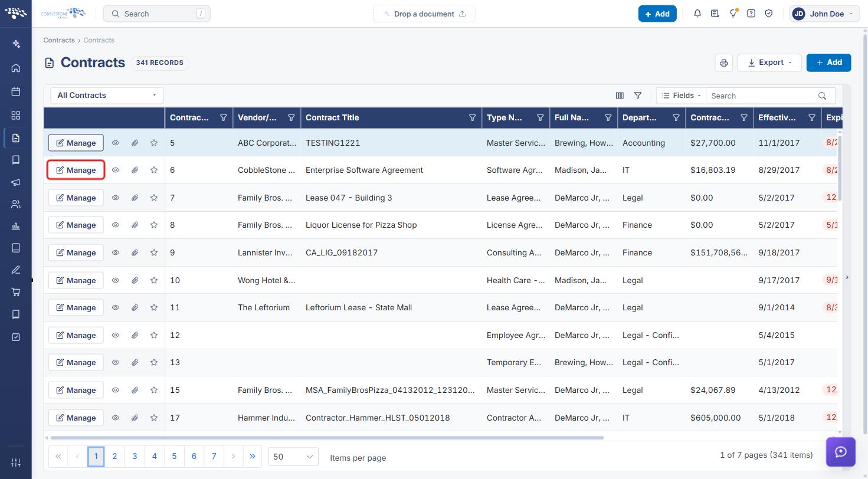Open the items per page dropdown
The image size is (868, 479).
click(293, 457)
